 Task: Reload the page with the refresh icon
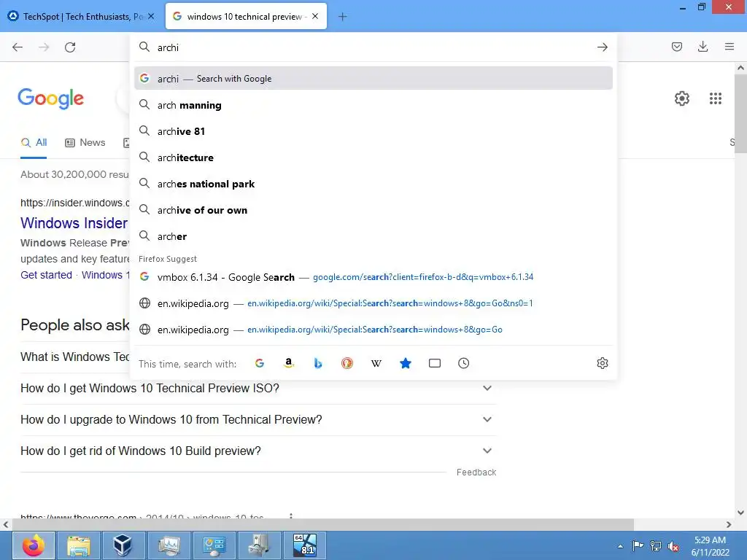[x=70, y=47]
